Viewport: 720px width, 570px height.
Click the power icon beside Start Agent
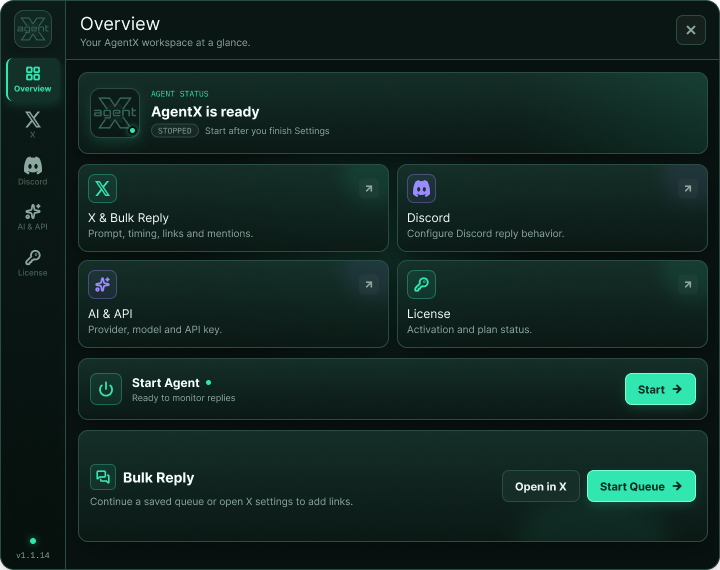[106, 389]
